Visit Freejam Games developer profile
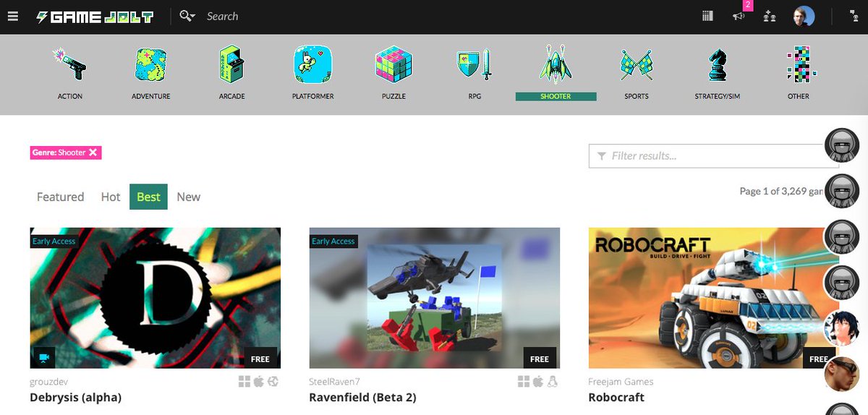 coord(621,382)
